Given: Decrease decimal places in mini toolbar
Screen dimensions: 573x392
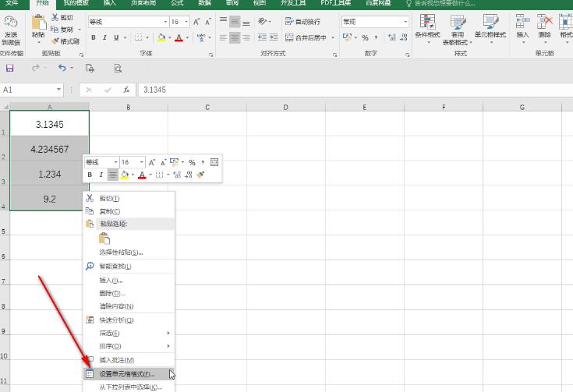Looking at the screenshot, I should pyautogui.click(x=189, y=175).
